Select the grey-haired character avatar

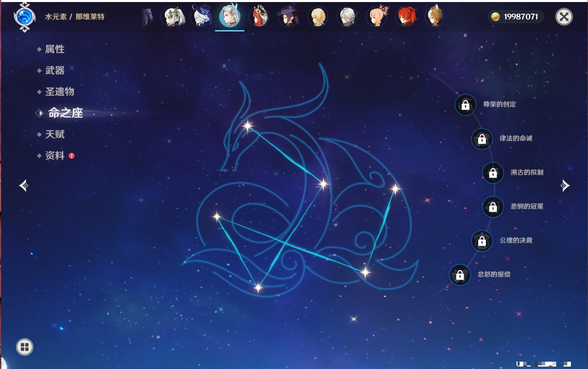click(x=347, y=17)
